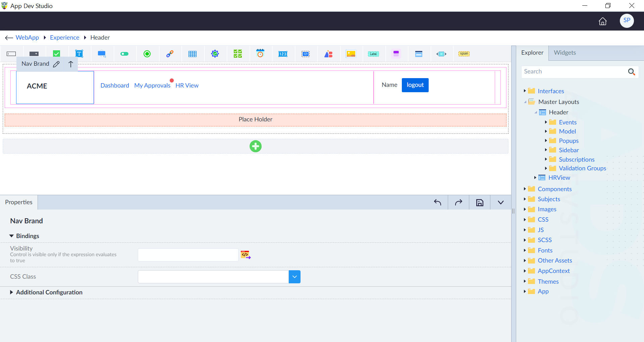Screen dimensions: 644x342
Task: Select parent of Nav Brand arrow
Action: tap(70, 64)
